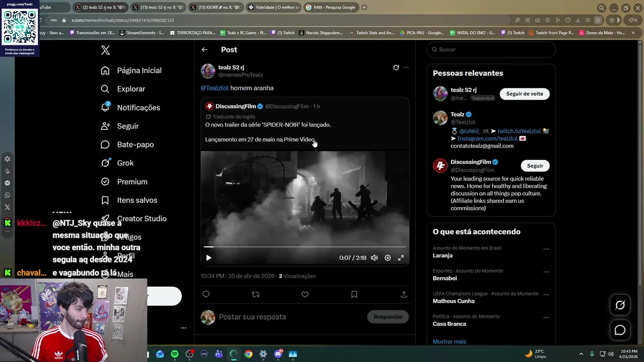Viewport: 644px width, 362px height.
Task: Open the StreamElements bookmark
Action: [x=142, y=33]
